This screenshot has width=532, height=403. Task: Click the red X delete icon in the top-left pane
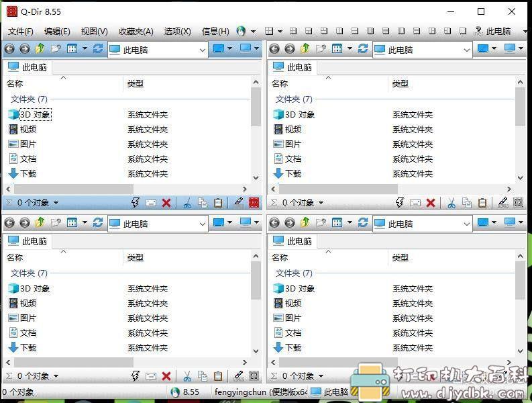(x=166, y=204)
